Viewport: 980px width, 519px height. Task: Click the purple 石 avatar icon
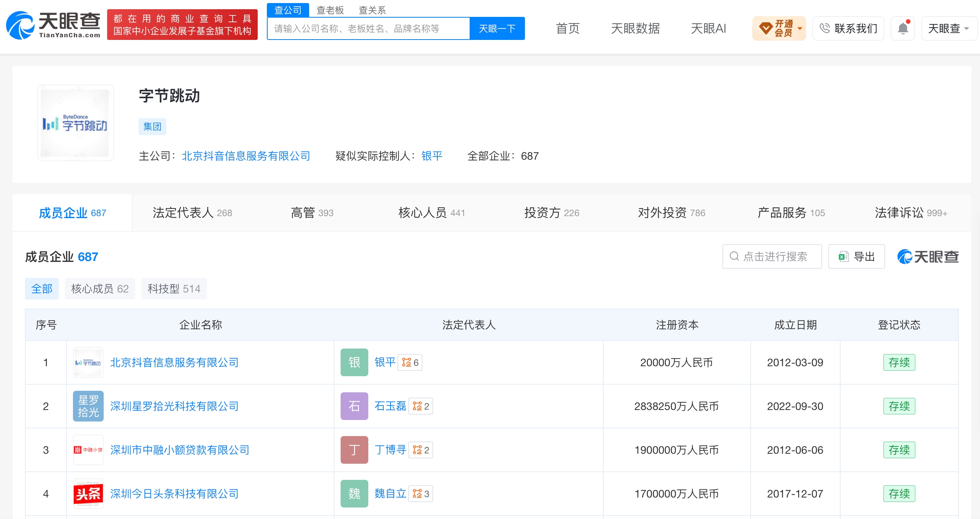point(354,406)
